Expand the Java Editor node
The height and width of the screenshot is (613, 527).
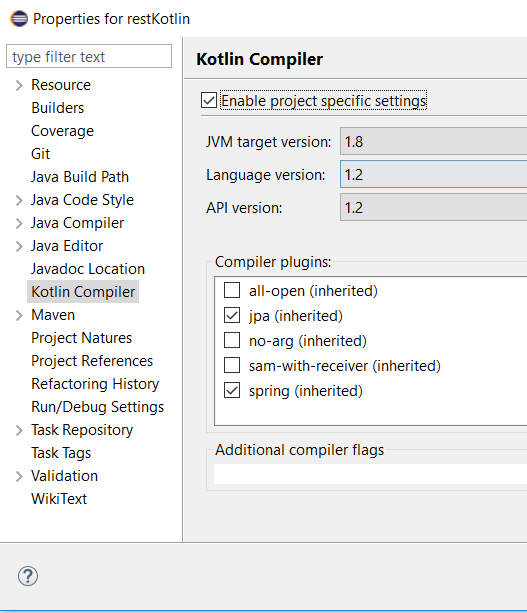point(19,246)
